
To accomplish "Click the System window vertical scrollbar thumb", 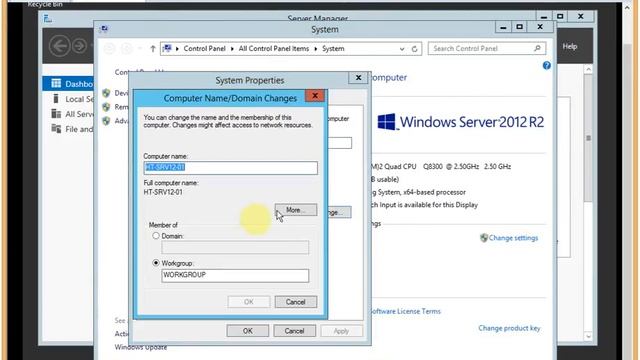I will [x=588, y=138].
